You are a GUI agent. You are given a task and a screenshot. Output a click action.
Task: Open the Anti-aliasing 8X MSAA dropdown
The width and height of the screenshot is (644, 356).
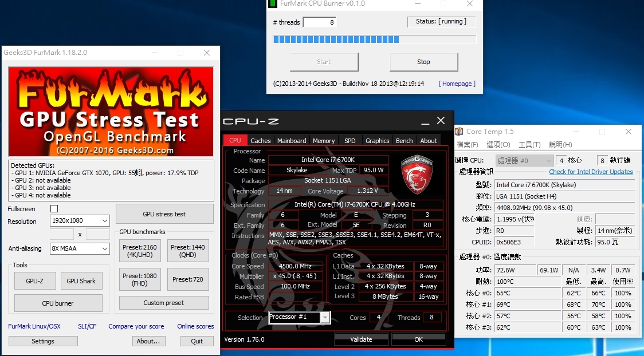[x=80, y=248]
